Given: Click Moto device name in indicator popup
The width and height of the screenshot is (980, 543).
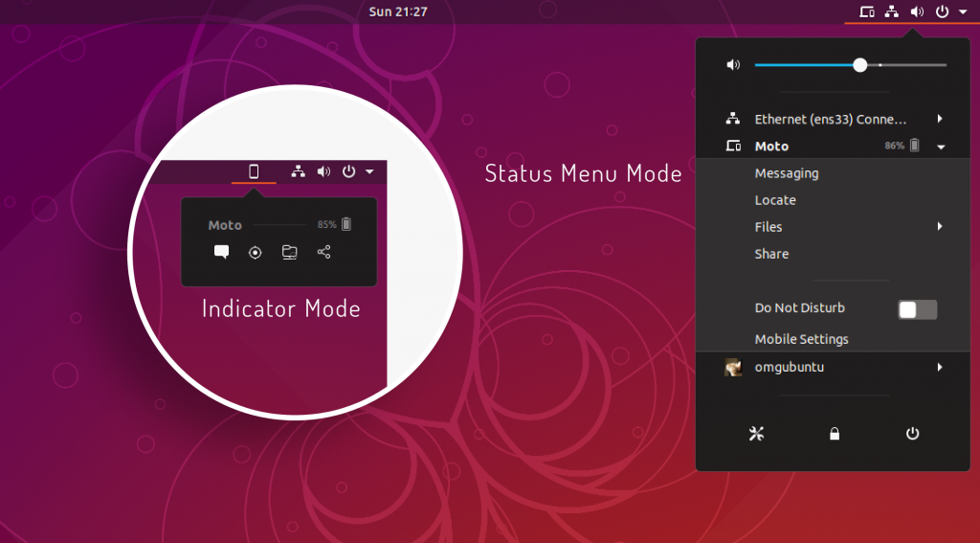Looking at the screenshot, I should tap(225, 225).
